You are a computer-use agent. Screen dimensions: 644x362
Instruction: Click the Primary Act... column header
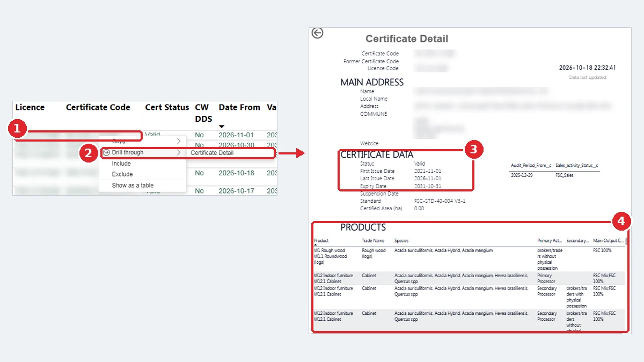point(550,241)
